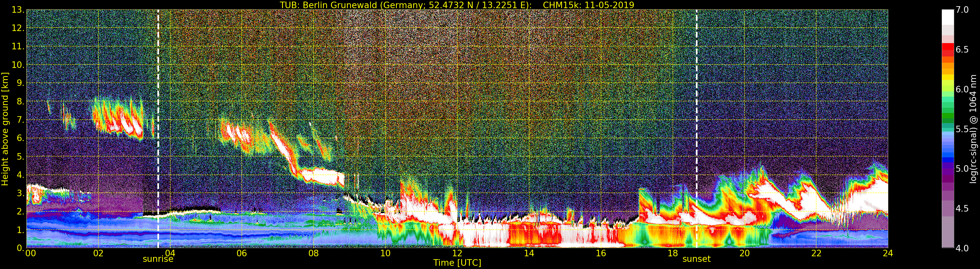
Task: Click the white dashed sunrise line
Action: coord(158,114)
